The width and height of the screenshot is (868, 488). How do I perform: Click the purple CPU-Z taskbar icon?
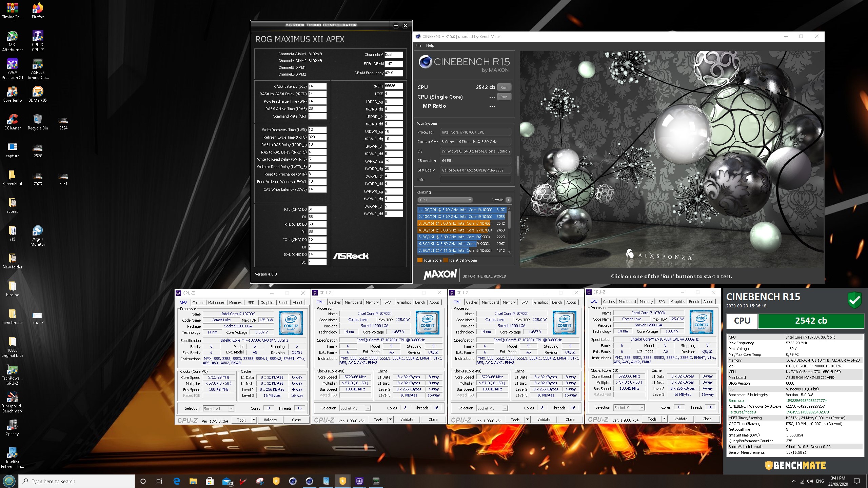tap(359, 481)
